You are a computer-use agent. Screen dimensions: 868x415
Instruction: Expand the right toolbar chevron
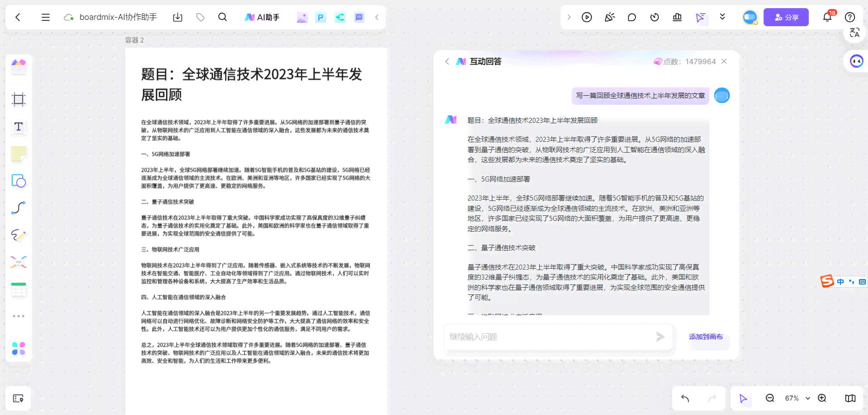click(x=569, y=17)
